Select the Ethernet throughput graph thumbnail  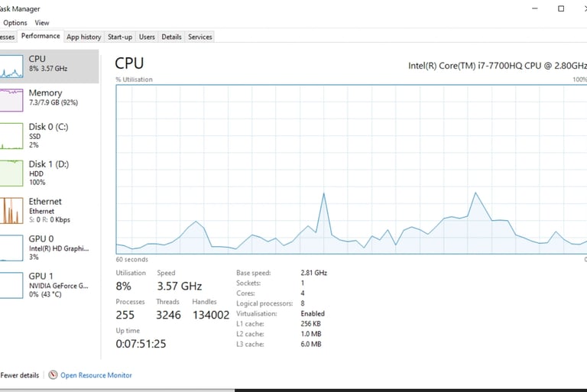[11, 210]
